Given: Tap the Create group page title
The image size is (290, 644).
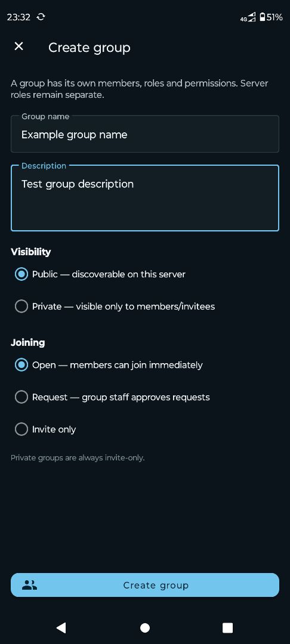Looking at the screenshot, I should (x=90, y=48).
